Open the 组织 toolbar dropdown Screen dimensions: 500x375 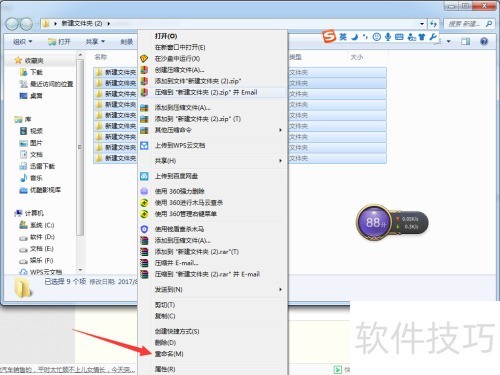[x=23, y=41]
